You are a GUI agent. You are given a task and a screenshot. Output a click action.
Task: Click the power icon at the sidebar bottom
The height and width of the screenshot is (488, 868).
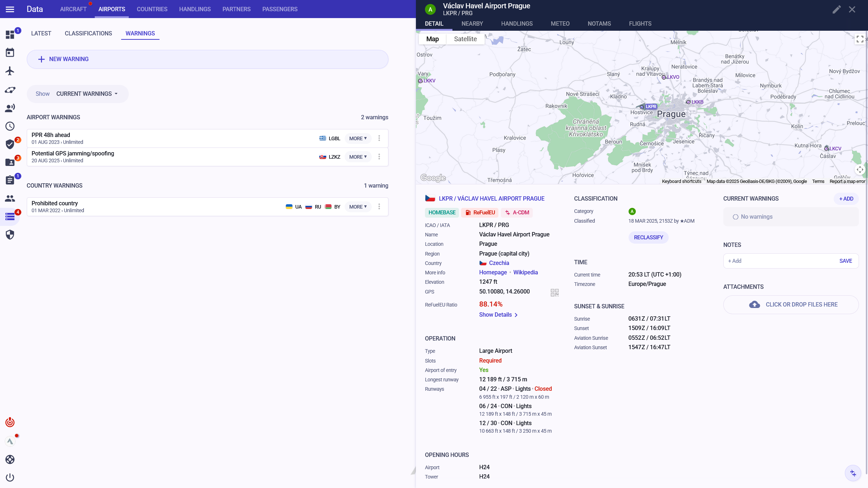pos(10,477)
